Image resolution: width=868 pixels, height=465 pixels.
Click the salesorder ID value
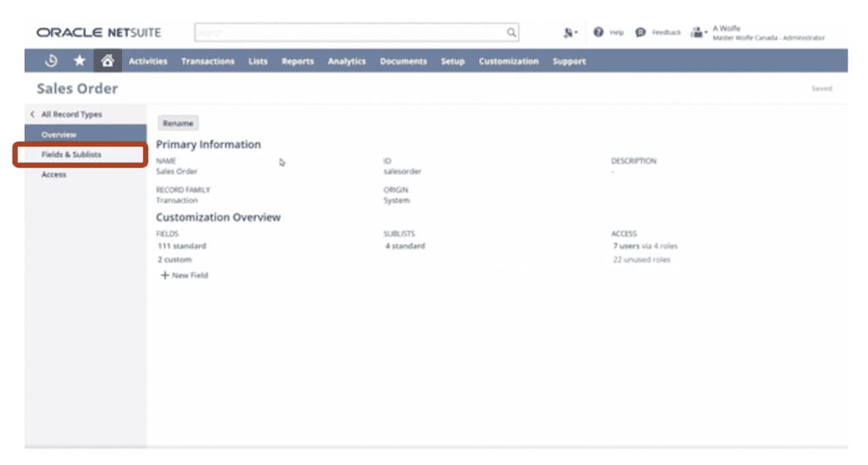click(x=403, y=171)
